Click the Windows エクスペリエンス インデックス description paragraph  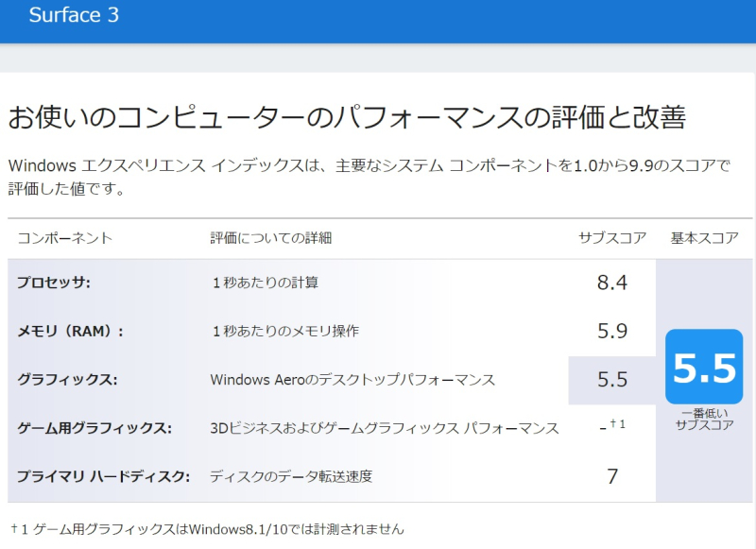(369, 177)
